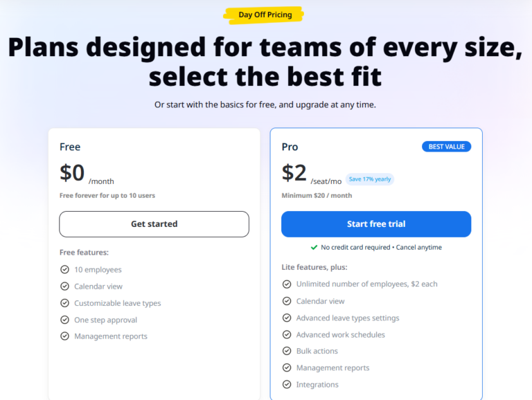The image size is (532, 400).
Task: Click checkmark icon beside One step approval
Action: [x=65, y=320]
